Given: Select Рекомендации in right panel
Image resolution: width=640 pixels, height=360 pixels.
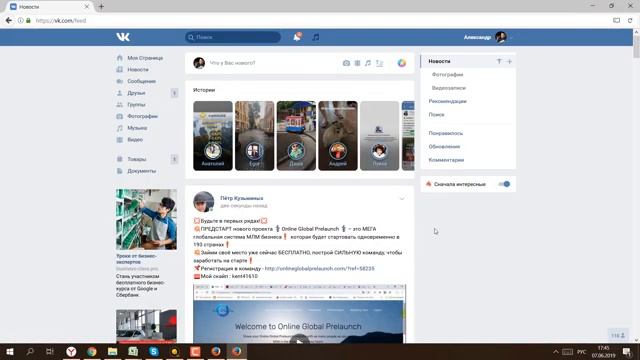Looking at the screenshot, I should coord(447,101).
